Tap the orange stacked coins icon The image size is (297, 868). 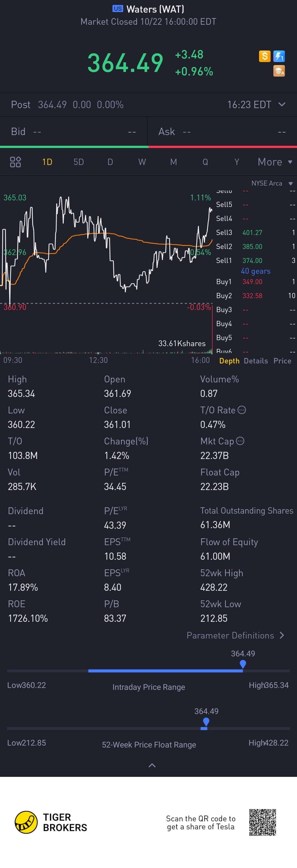click(x=279, y=71)
